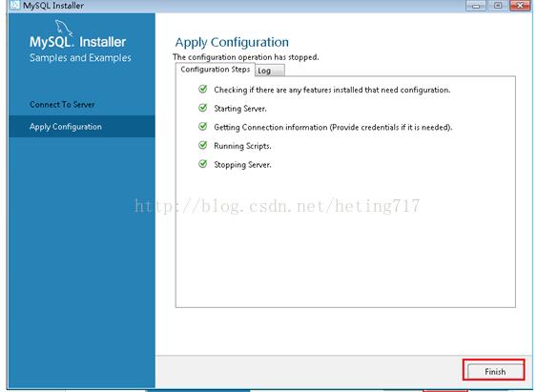The width and height of the screenshot is (537, 392).
Task: Click the text 'Starting Server.'
Action: [x=240, y=109]
